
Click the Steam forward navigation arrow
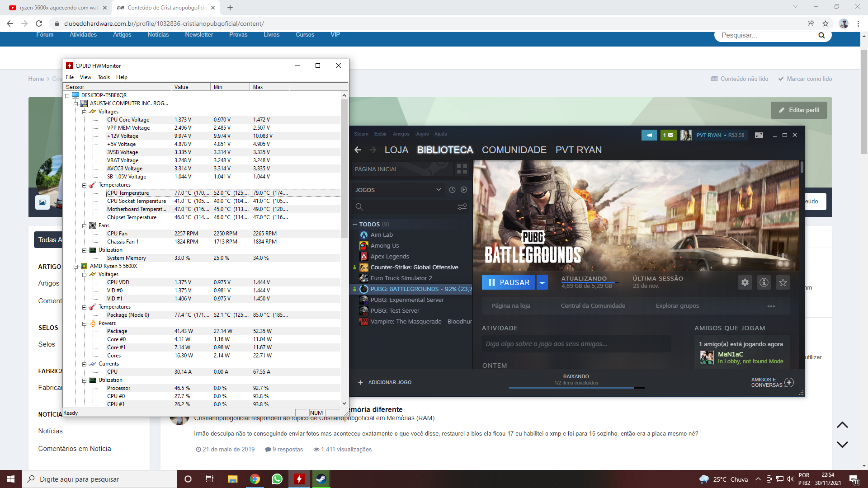click(373, 150)
